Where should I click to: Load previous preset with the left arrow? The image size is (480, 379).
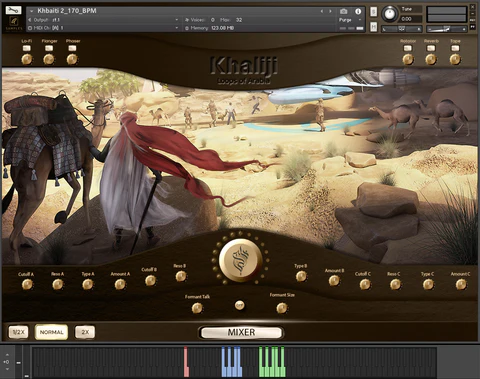click(322, 11)
